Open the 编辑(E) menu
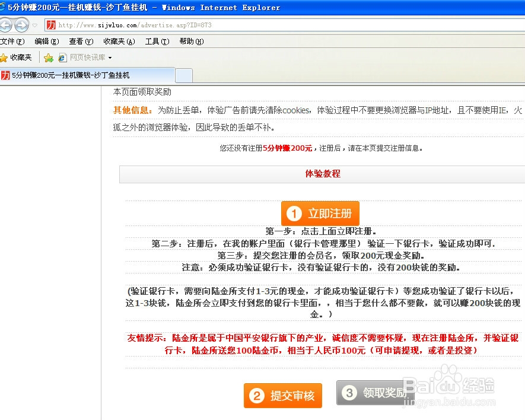The width and height of the screenshot is (525, 420). 47,41
